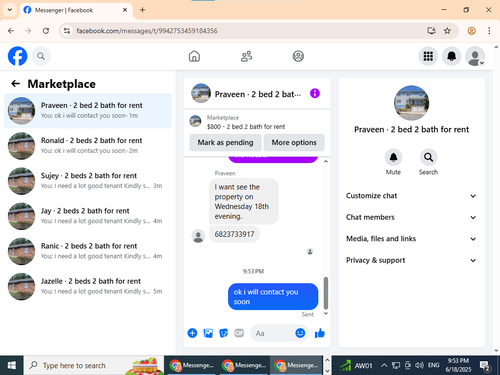
Task: Open the Chrome three-dot menu
Action: pos(489,31)
